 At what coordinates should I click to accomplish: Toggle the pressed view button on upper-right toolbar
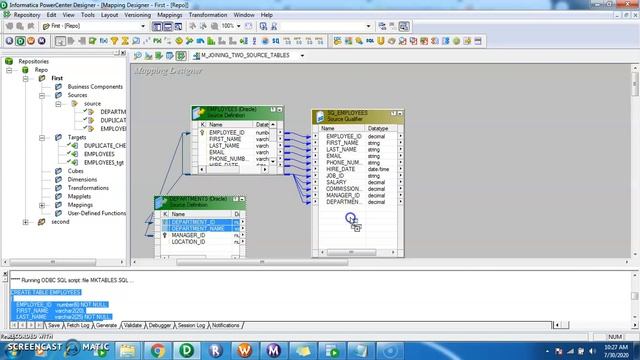click(x=404, y=26)
